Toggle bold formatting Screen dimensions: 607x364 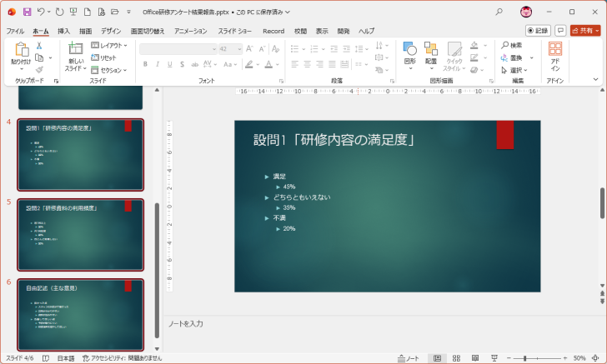[x=145, y=64]
